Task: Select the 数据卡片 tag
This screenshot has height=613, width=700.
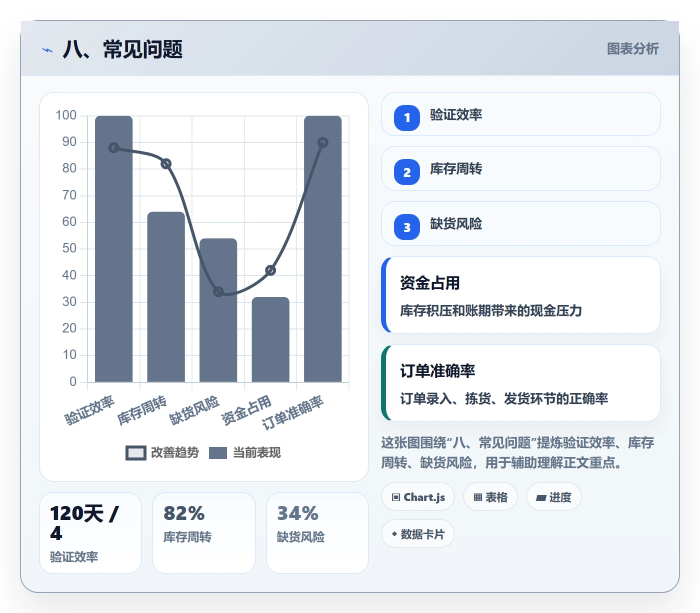Action: (x=418, y=534)
